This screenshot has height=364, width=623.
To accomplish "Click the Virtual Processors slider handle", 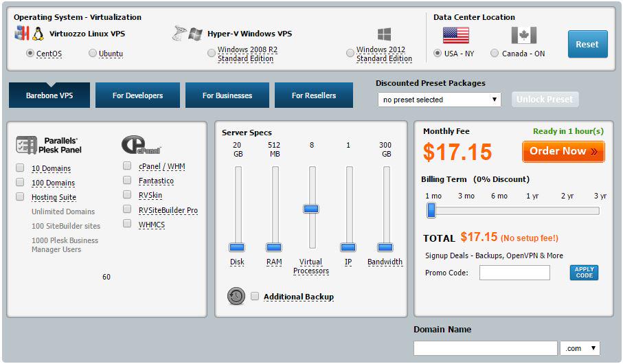I will pyautogui.click(x=311, y=209).
